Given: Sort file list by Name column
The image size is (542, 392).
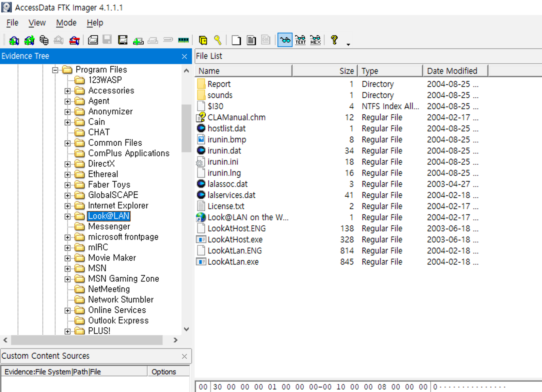Looking at the screenshot, I should pos(244,71).
